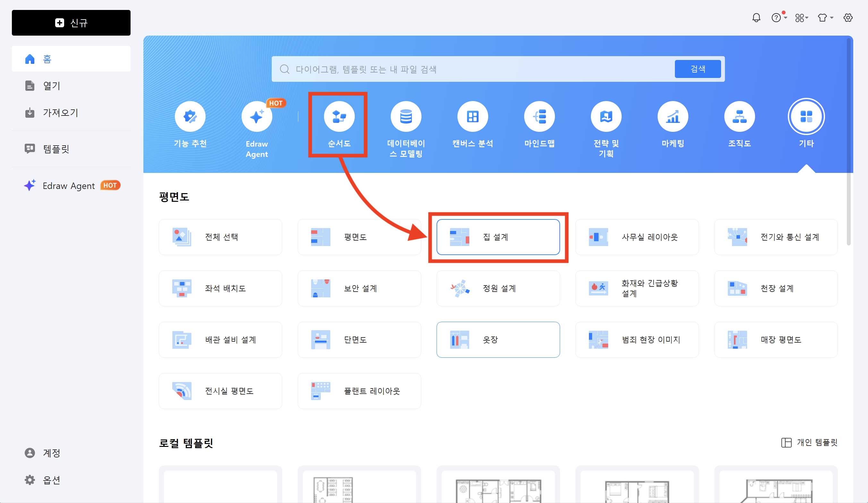Select the 데이터베이스 모델링 category icon
Image resolution: width=868 pixels, height=503 pixels.
(406, 116)
